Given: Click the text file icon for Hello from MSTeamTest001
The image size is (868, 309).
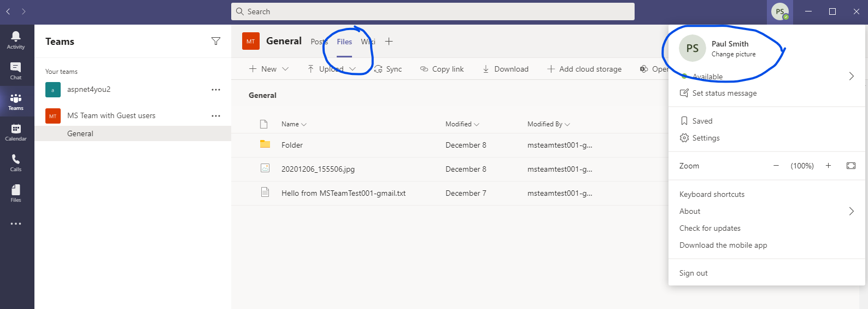Looking at the screenshot, I should [265, 192].
